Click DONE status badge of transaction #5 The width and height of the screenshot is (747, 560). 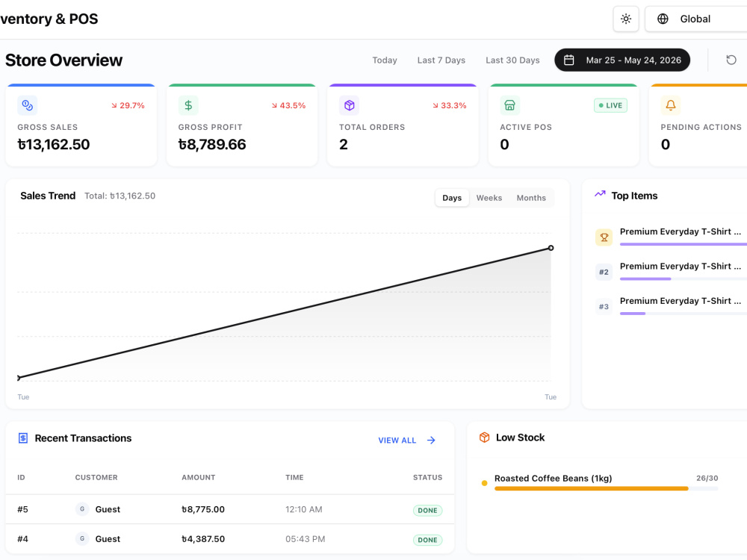click(x=427, y=511)
